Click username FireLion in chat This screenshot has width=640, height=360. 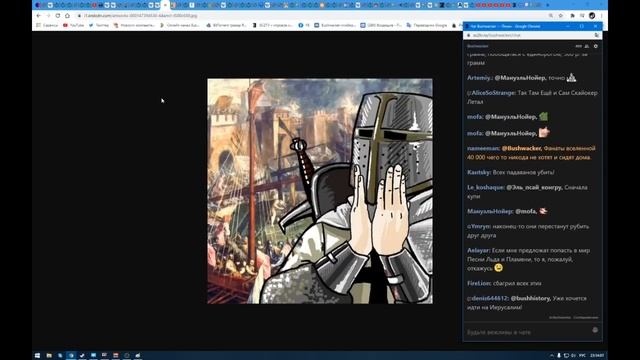pos(479,283)
